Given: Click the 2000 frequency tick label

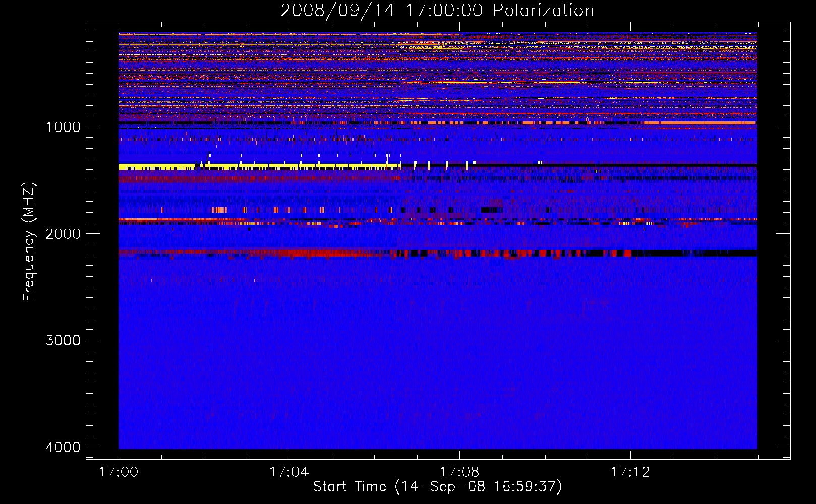Looking at the screenshot, I should 63,234.
